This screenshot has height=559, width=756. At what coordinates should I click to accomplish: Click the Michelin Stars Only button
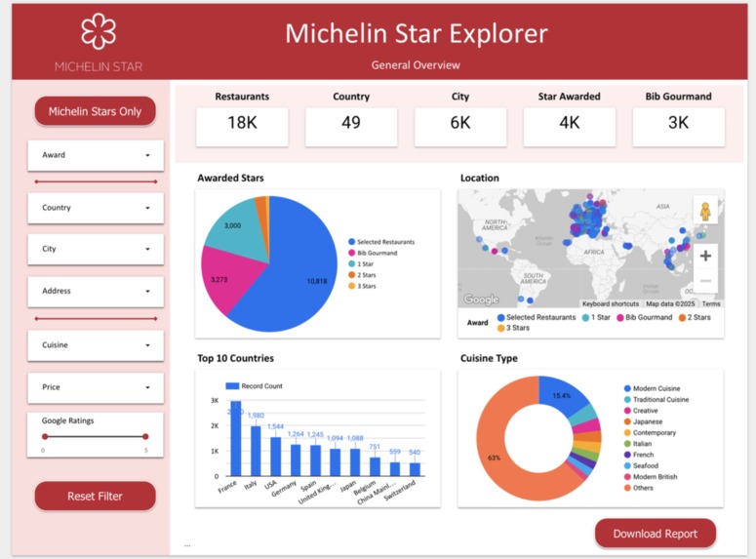(x=95, y=111)
